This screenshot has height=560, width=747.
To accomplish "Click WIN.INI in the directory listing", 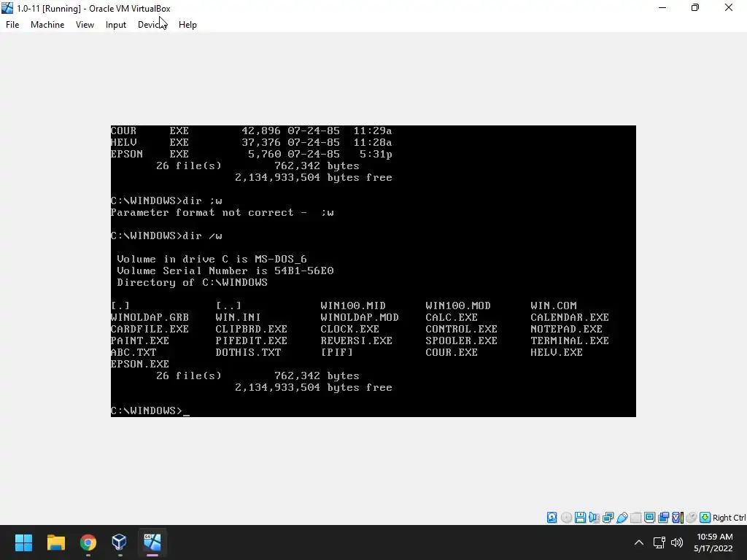I will 239,317.
